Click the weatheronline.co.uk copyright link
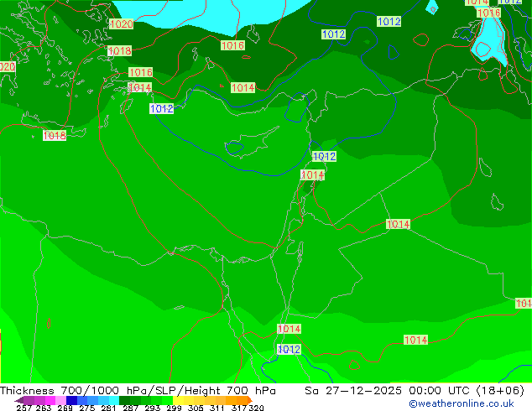 click(x=462, y=403)
